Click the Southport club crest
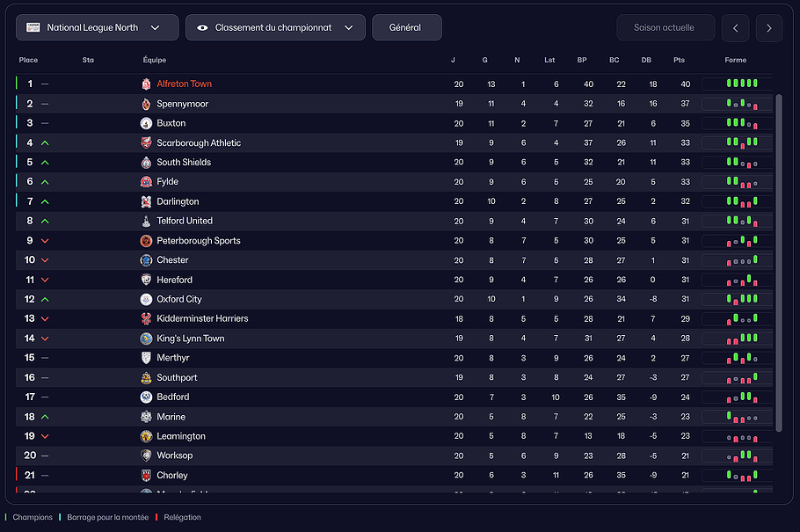 coord(145,377)
